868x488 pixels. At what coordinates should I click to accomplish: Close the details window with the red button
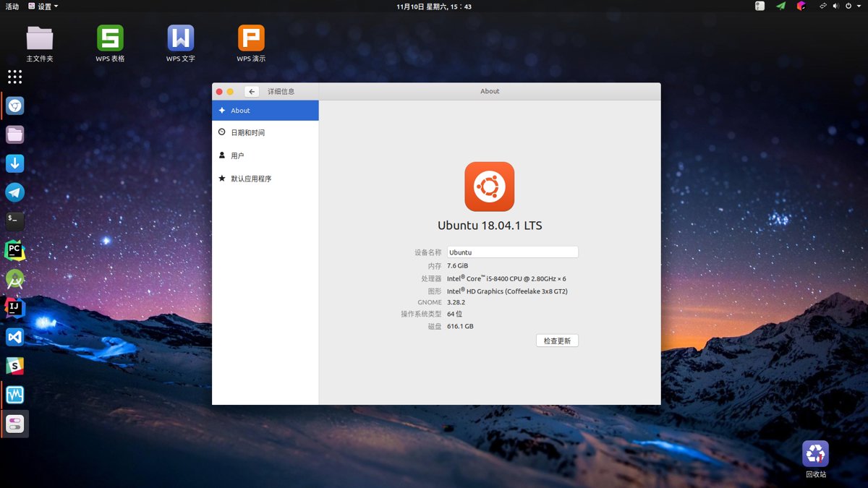tap(220, 92)
